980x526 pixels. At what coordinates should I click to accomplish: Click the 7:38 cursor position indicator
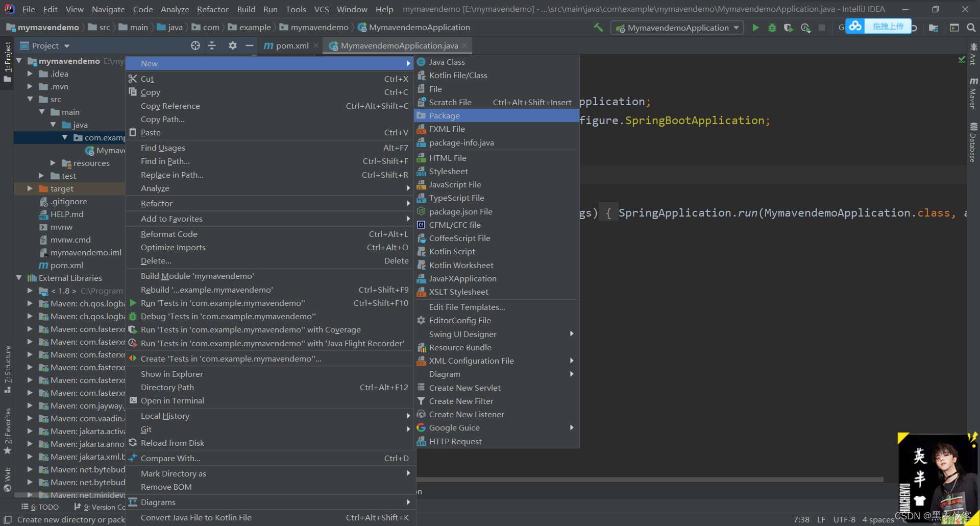pyautogui.click(x=801, y=519)
